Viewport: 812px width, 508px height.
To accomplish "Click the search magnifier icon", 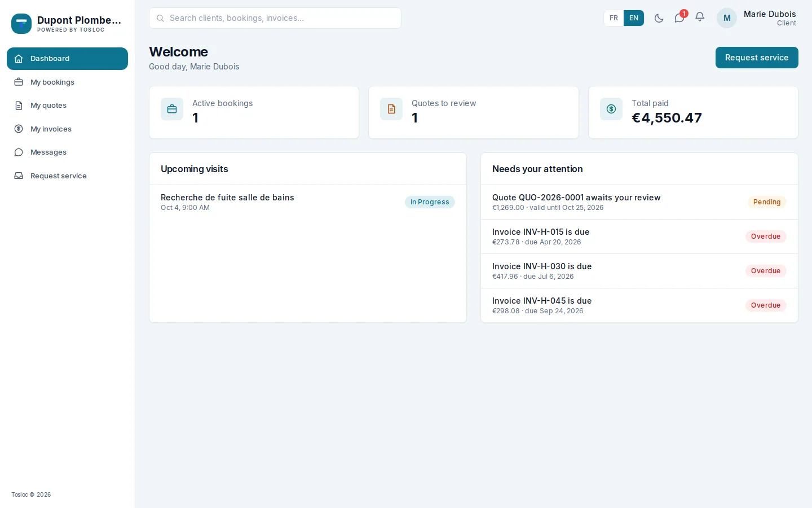I will (x=160, y=18).
